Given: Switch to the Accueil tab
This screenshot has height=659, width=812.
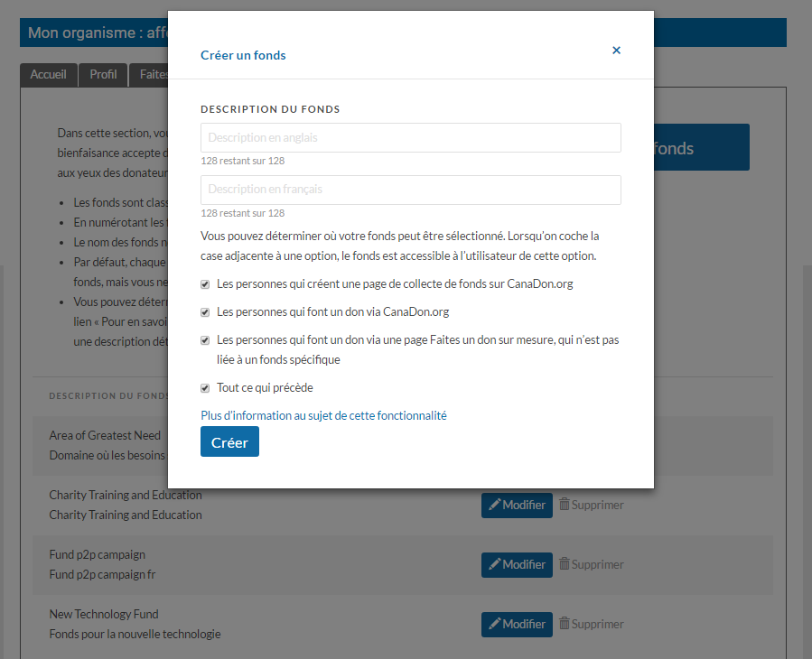Looking at the screenshot, I should pyautogui.click(x=49, y=75).
